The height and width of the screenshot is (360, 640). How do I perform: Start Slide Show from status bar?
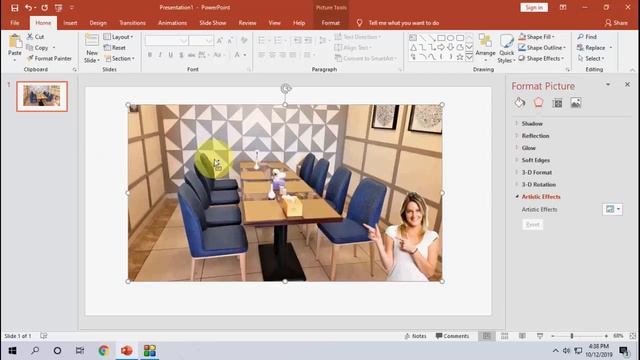(540, 336)
